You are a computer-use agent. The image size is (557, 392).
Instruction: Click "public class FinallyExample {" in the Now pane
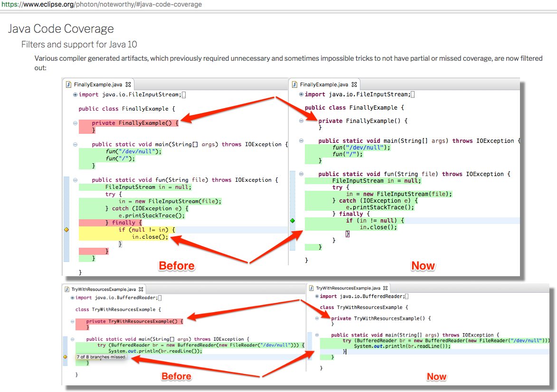[x=354, y=108]
